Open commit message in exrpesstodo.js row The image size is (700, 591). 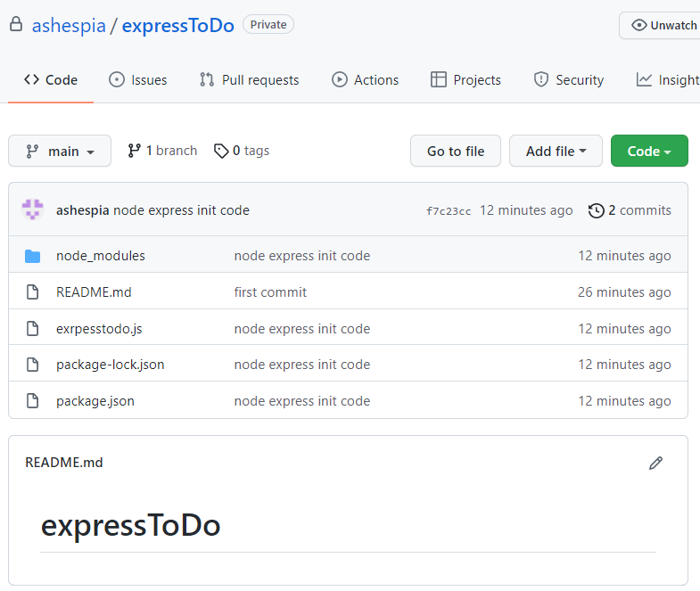tap(302, 329)
